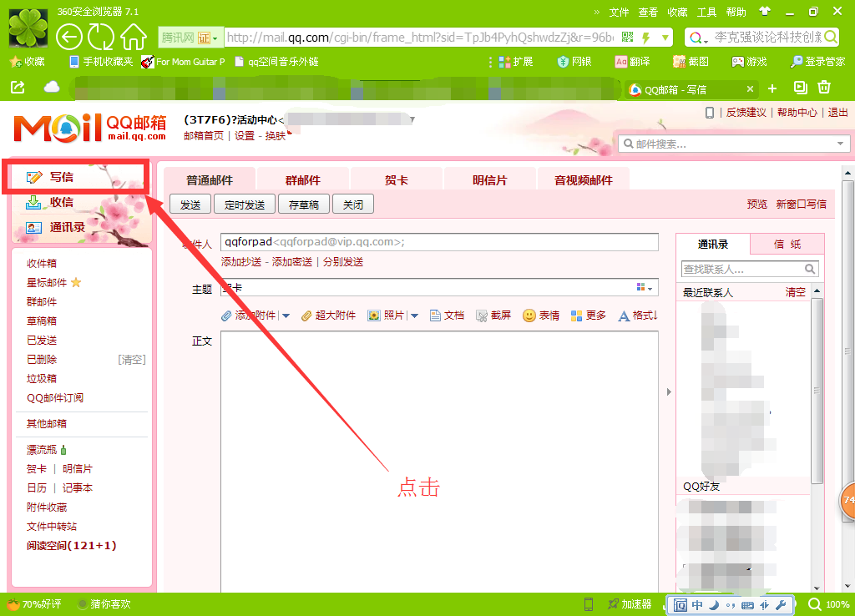Image resolution: width=855 pixels, height=616 pixels.
Task: Switch to 群邮件 tab
Action: (302, 180)
